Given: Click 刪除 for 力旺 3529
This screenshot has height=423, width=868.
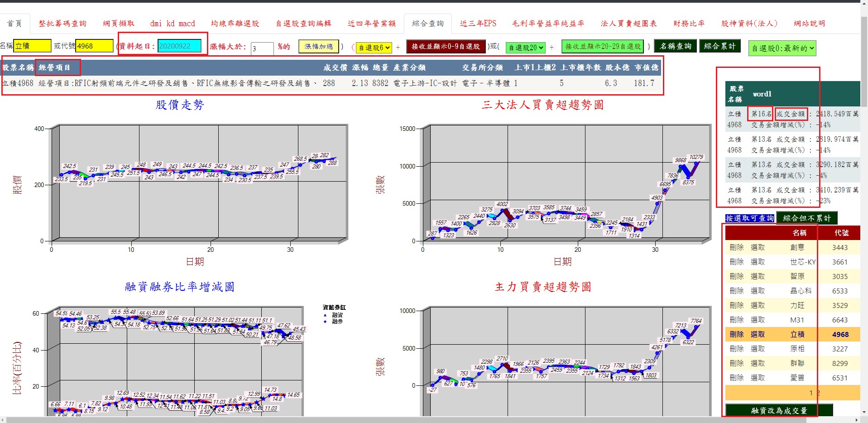Looking at the screenshot, I should coord(737,305).
